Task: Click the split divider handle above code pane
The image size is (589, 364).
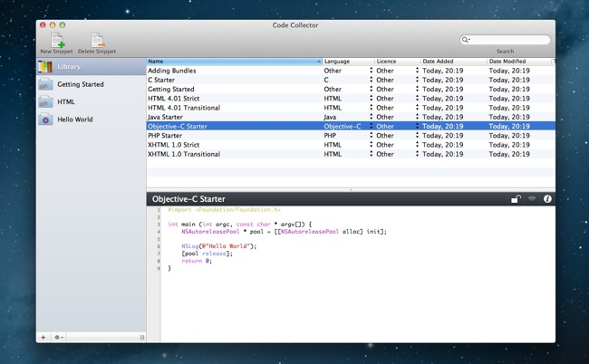Action: click(x=351, y=190)
